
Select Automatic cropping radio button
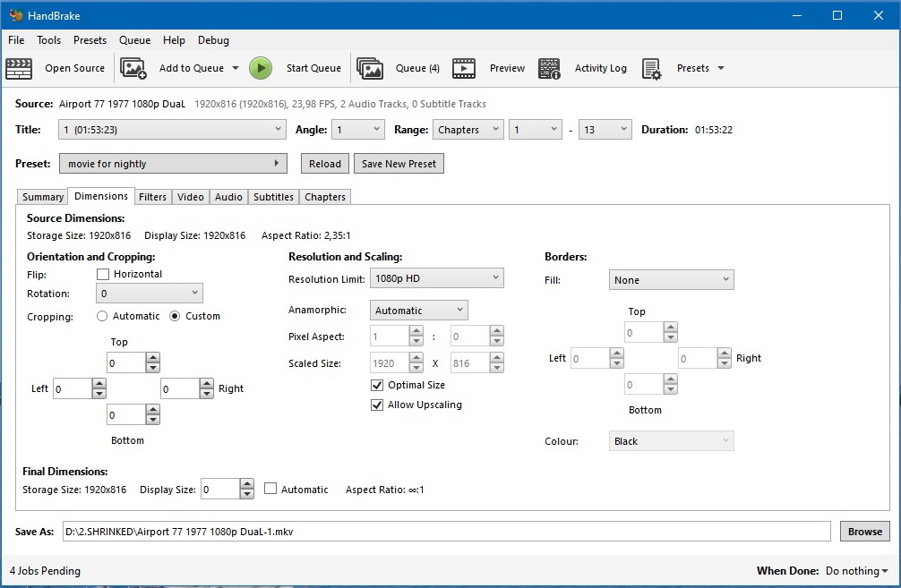click(102, 315)
